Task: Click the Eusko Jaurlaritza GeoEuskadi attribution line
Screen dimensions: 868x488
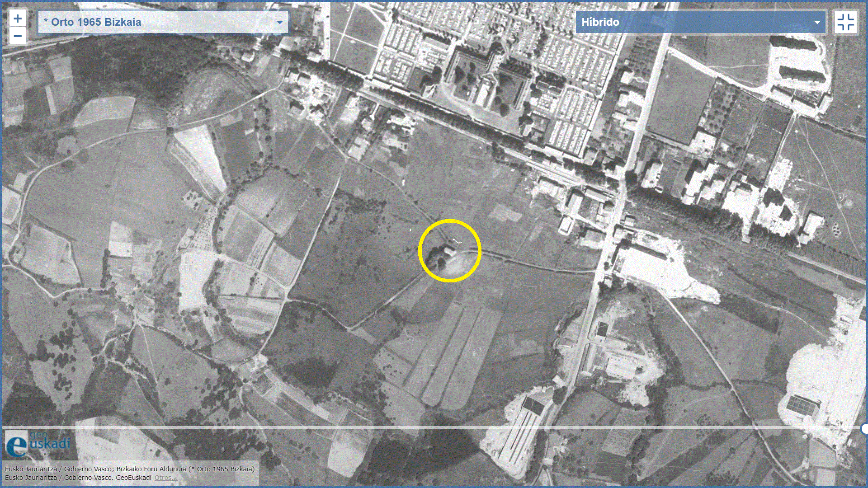Action: click(x=78, y=478)
